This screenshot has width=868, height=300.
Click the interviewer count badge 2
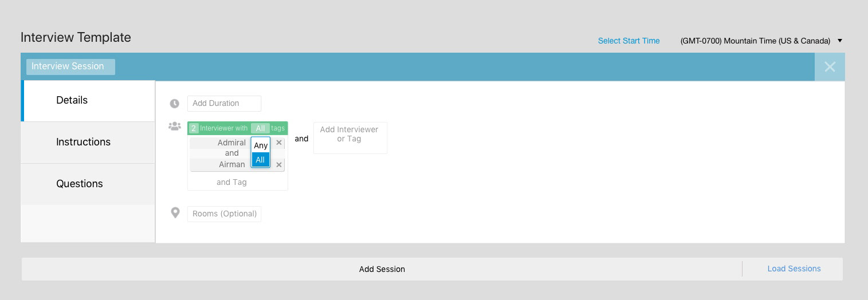[x=194, y=128]
